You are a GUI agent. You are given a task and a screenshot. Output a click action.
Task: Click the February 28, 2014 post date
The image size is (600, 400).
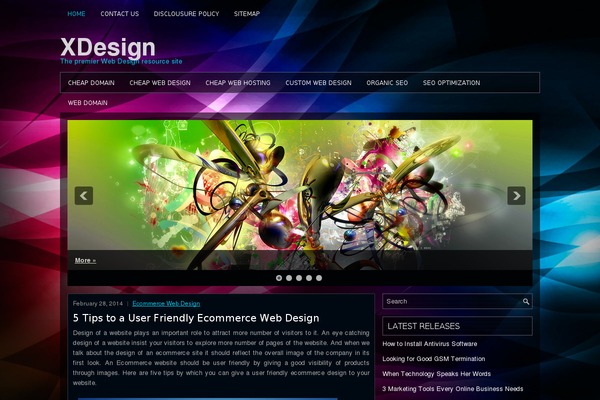point(98,304)
